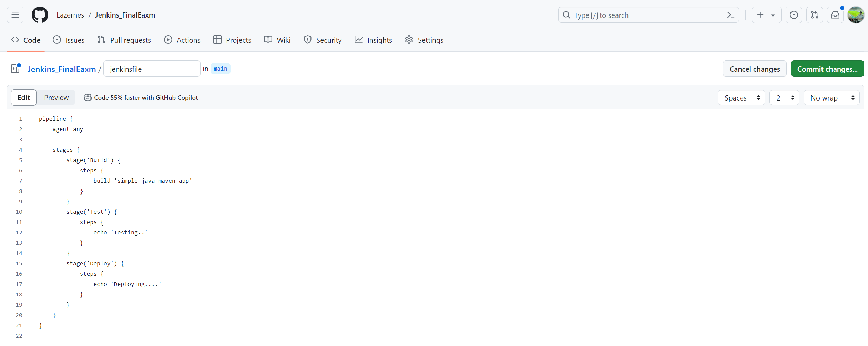Open the Security tab
Image resolution: width=868 pixels, height=346 pixels.
point(323,40)
